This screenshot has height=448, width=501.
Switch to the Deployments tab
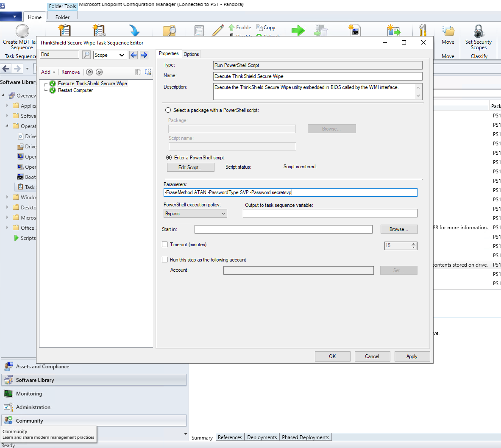[x=262, y=437]
